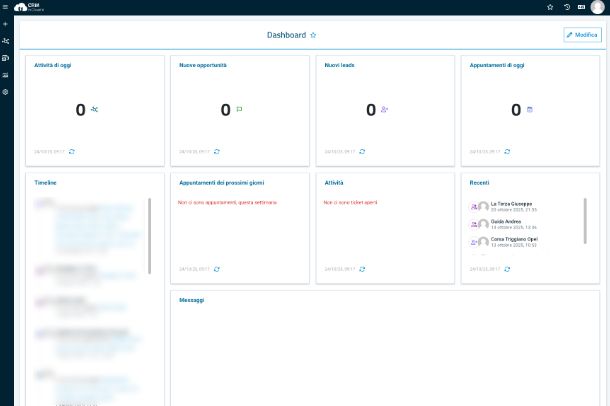The height and width of the screenshot is (406, 610).
Task: Refresh the Nuove opportunità widget
Action: (217, 152)
